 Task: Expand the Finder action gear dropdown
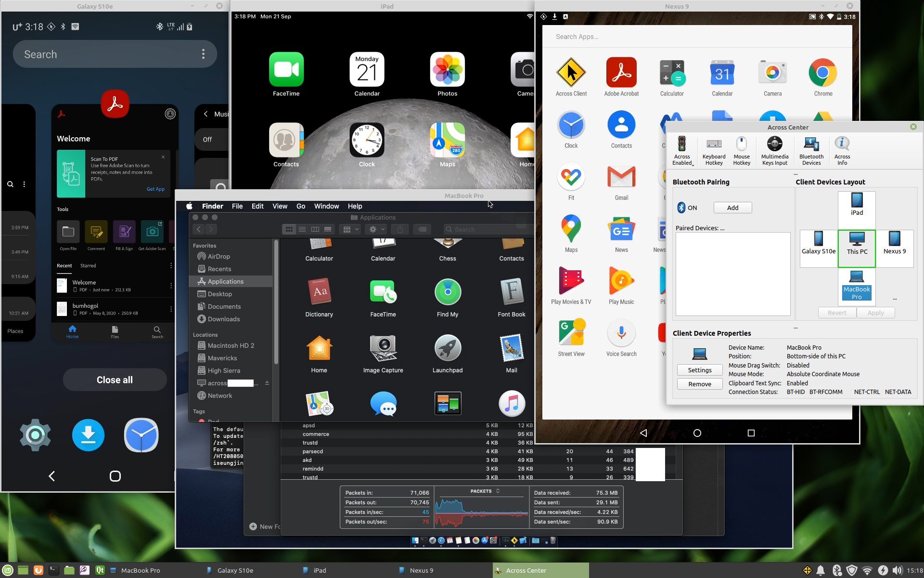[x=376, y=230]
